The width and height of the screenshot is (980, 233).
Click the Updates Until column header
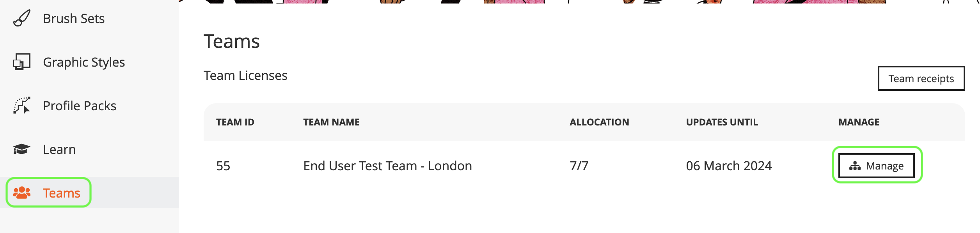pos(722,122)
